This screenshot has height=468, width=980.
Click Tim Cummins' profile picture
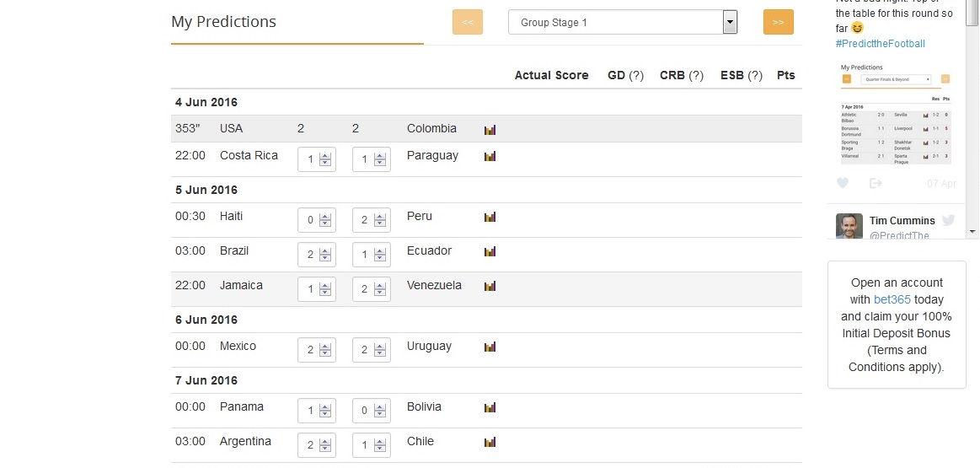(849, 227)
